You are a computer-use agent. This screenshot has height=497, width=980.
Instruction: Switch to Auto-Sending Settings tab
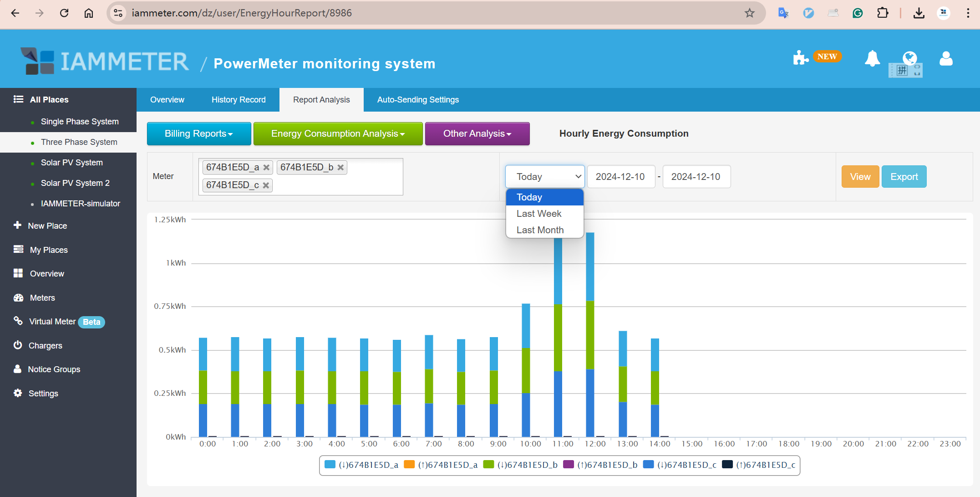click(418, 100)
